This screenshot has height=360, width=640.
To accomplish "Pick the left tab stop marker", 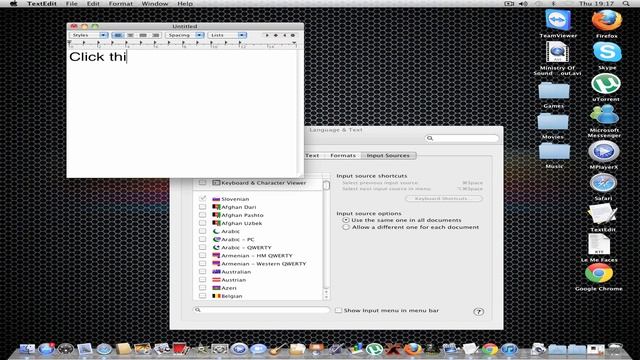I will point(267,36).
